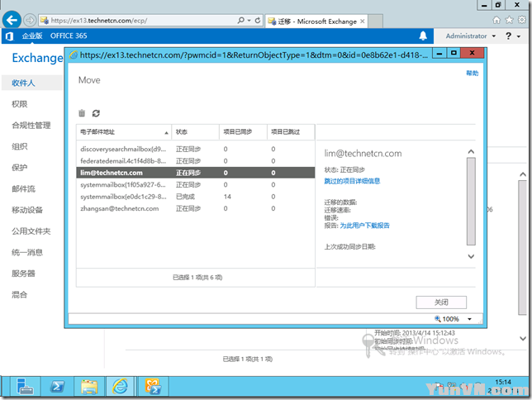Click 为此用户下载报告 link
This screenshot has height=400, width=532.
click(x=365, y=226)
